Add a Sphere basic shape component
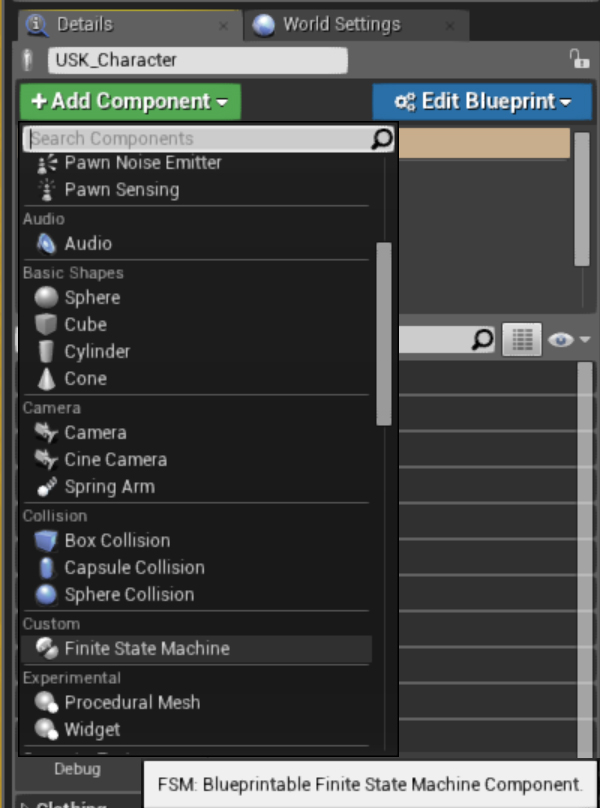Screen dimensions: 600x808 click(x=92, y=297)
